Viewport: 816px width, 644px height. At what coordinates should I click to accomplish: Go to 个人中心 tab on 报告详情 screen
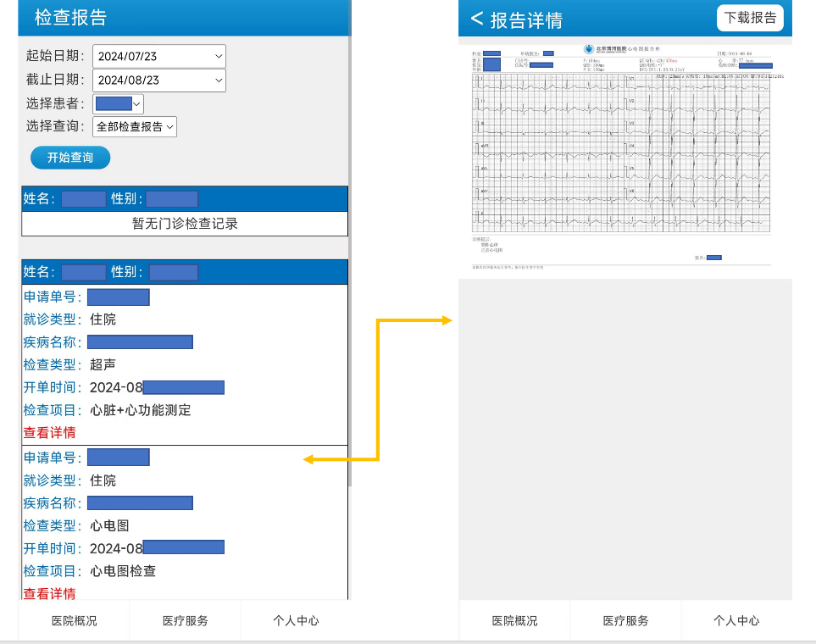coord(736,620)
